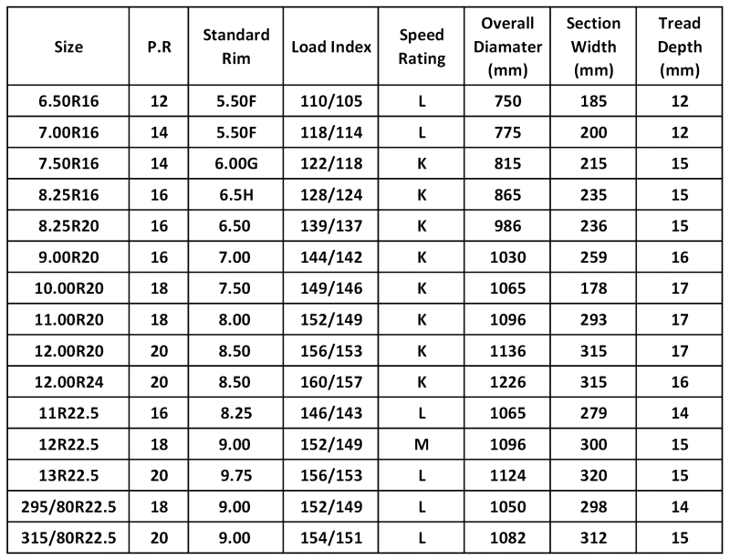Select the 7.00R16 size cell
730x560 pixels.
click(68, 132)
